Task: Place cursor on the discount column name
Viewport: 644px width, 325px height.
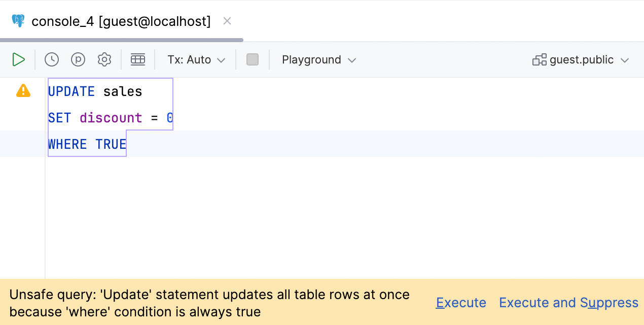Action: [x=111, y=118]
